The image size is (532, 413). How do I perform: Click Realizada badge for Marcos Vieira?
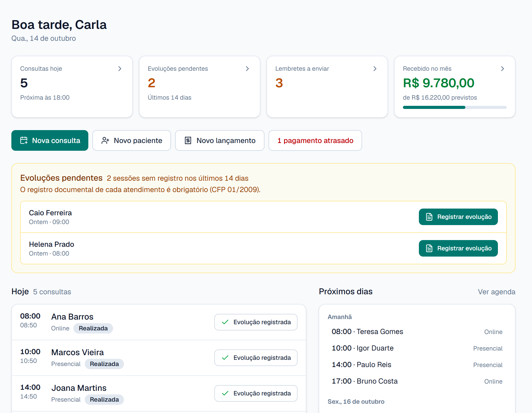[x=104, y=364]
